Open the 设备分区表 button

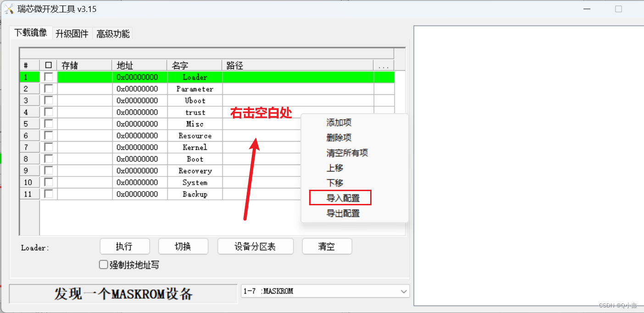[x=255, y=247]
